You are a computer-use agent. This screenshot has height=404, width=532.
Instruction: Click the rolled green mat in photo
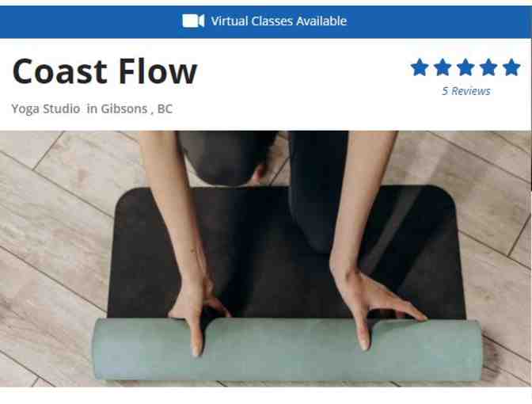tap(287, 349)
